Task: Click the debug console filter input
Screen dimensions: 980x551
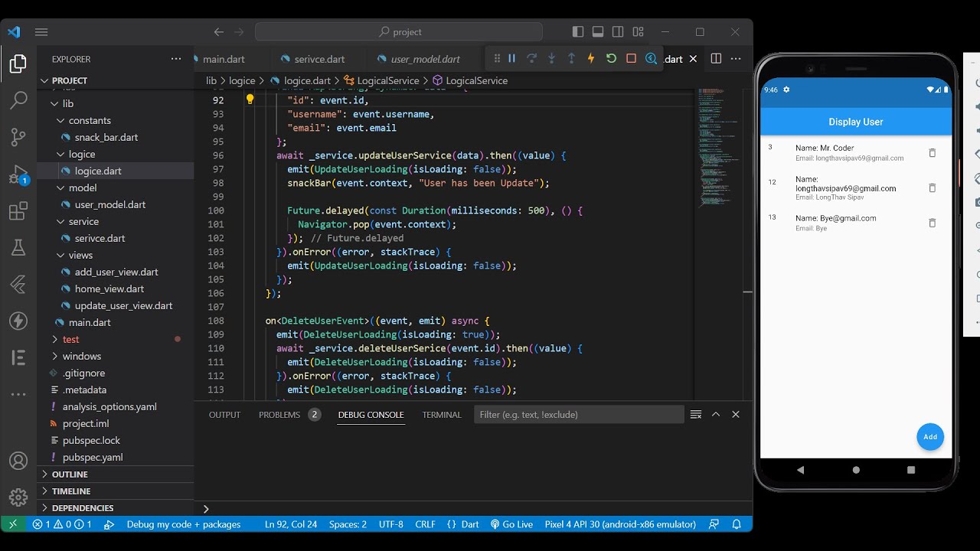Action: (x=579, y=415)
